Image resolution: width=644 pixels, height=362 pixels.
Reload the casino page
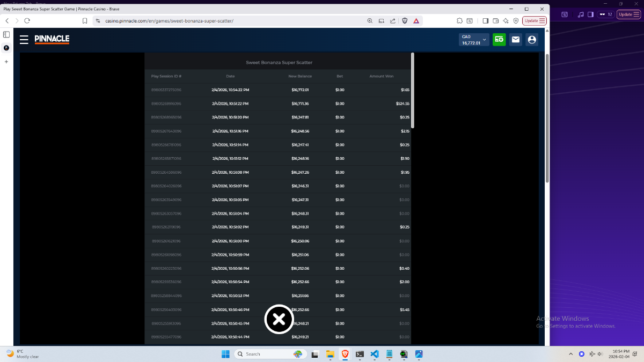click(27, 21)
